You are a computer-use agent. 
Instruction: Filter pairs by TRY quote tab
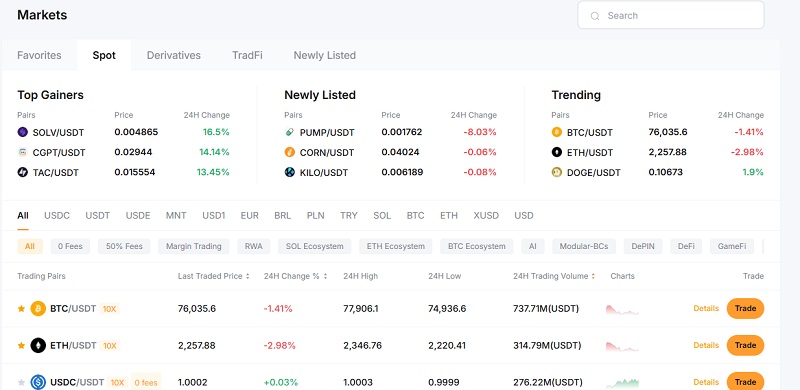[x=349, y=215]
